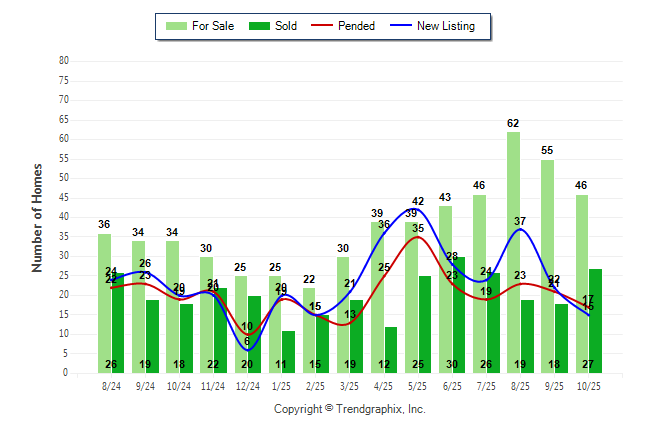646x434 pixels.
Task: Toggle the New Listing legend label
Action: tap(446, 26)
